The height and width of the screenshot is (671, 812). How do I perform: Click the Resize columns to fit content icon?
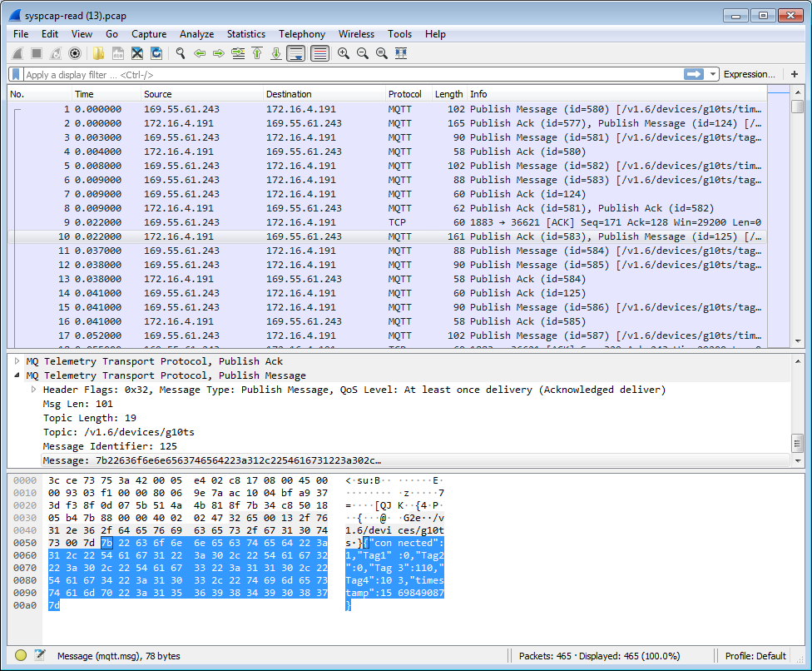pyautogui.click(x=401, y=53)
